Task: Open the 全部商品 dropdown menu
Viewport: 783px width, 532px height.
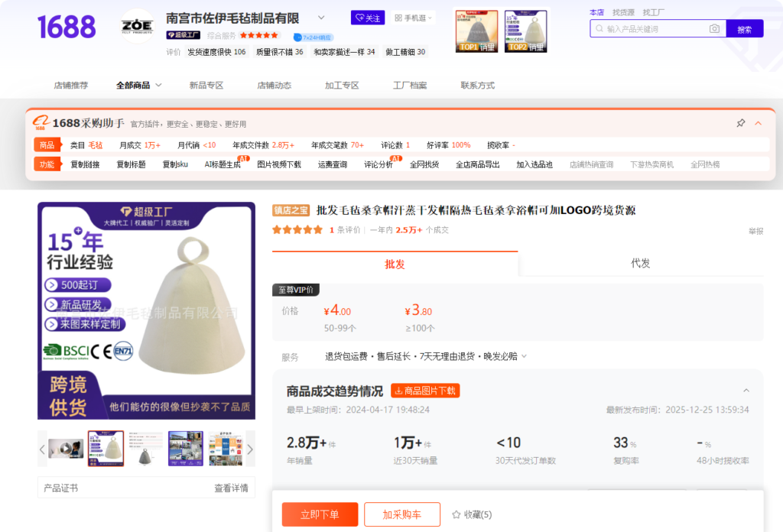Action: (x=138, y=86)
